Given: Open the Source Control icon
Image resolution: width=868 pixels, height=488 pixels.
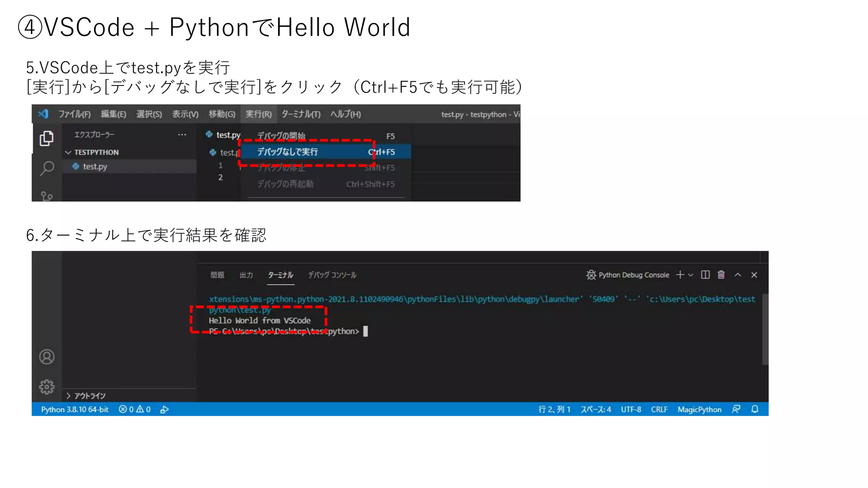Looking at the screenshot, I should 47,196.
